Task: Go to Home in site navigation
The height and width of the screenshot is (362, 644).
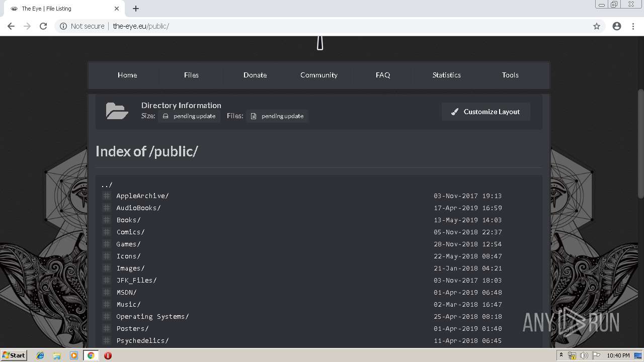Action: (x=127, y=75)
